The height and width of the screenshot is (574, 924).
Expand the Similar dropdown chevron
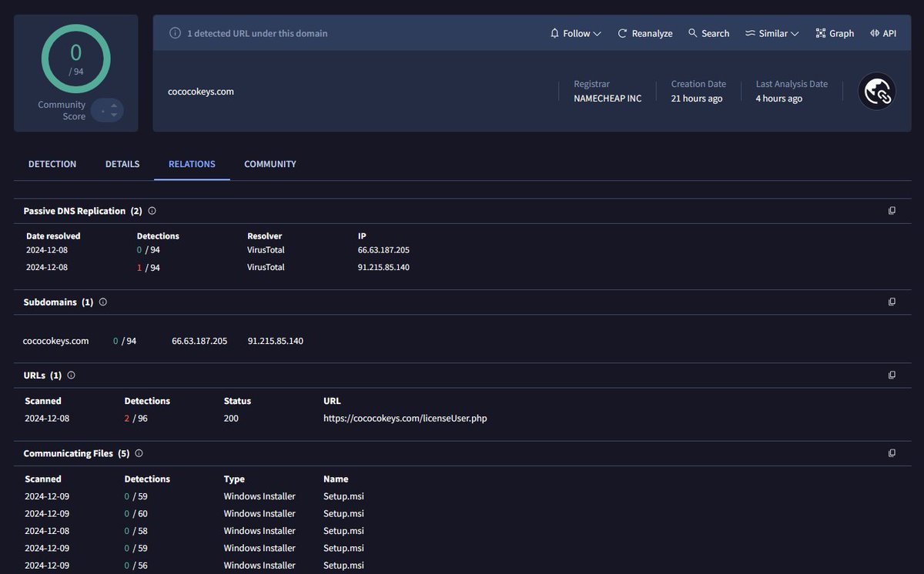(x=795, y=34)
